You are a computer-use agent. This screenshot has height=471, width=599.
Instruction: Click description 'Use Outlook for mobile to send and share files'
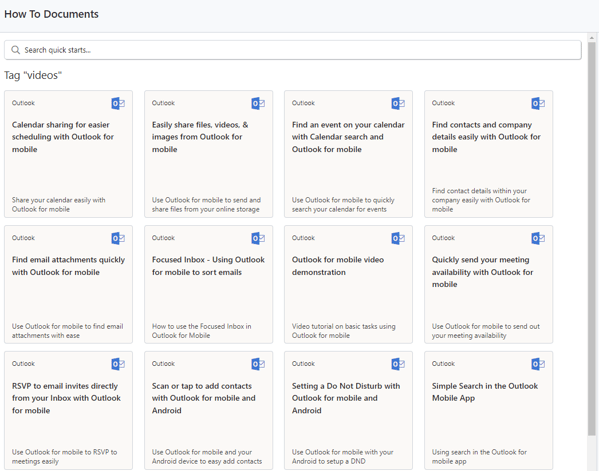(206, 204)
